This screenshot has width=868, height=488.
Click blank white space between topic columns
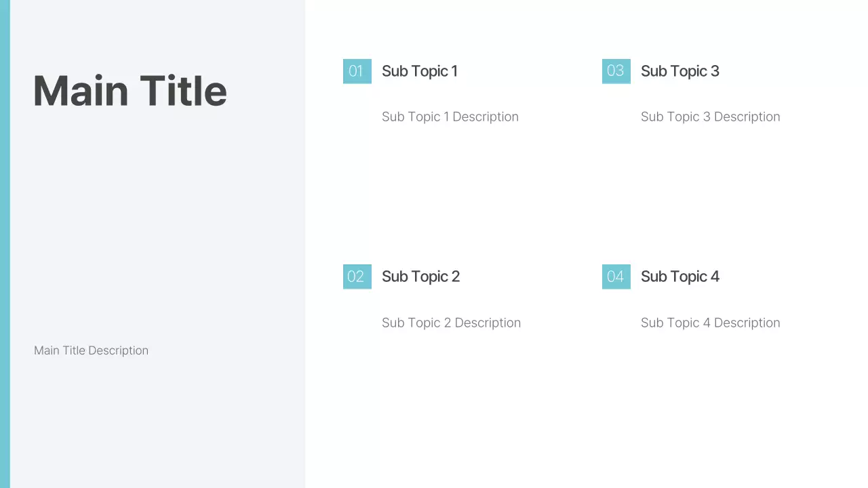(x=563, y=197)
